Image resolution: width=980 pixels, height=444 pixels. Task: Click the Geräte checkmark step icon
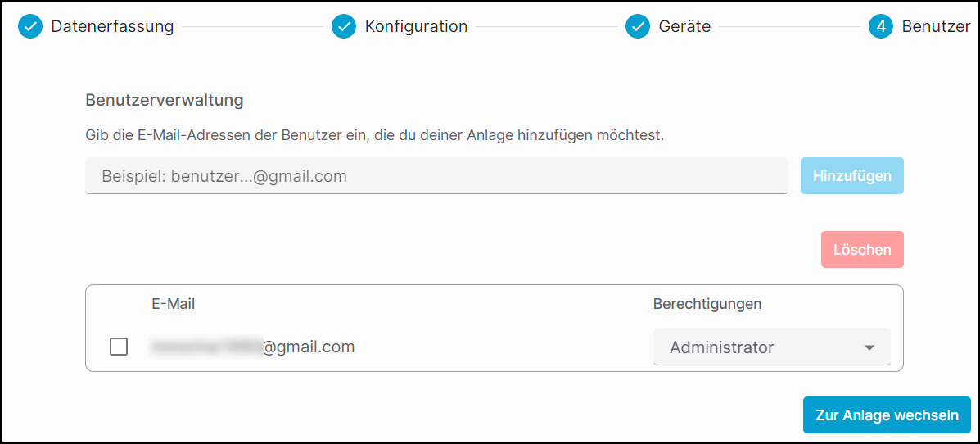(638, 27)
